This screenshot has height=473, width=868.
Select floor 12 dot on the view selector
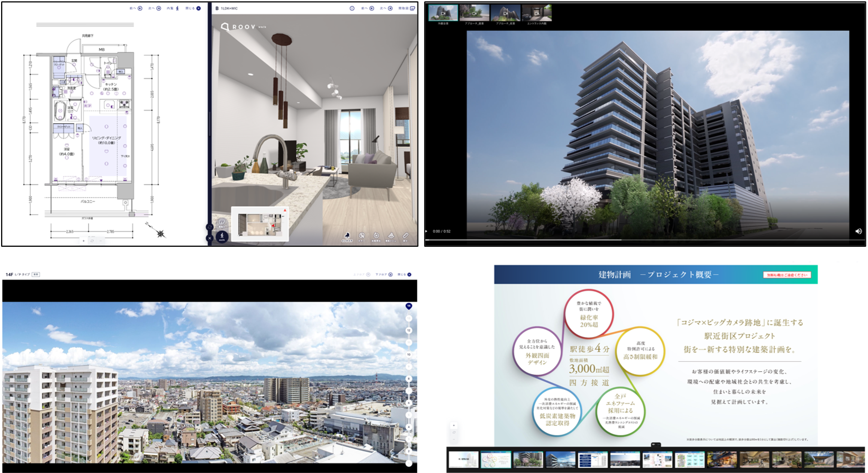pyautogui.click(x=409, y=330)
